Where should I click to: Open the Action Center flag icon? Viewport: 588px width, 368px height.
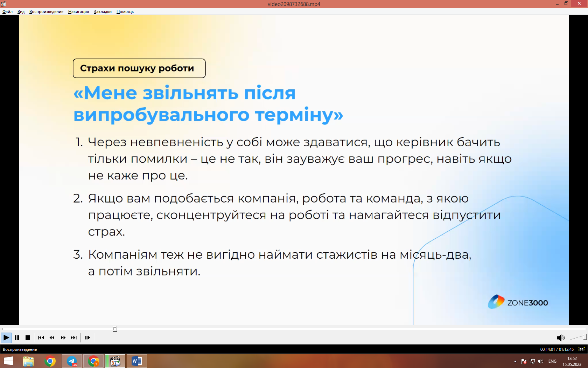524,361
